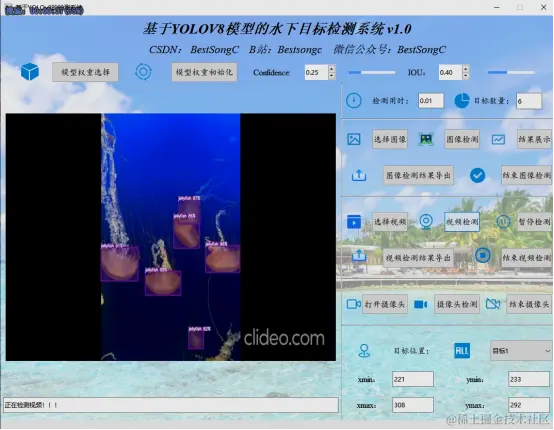
Task: Export results via 图像检测结果导出 button
Action: 418,175
